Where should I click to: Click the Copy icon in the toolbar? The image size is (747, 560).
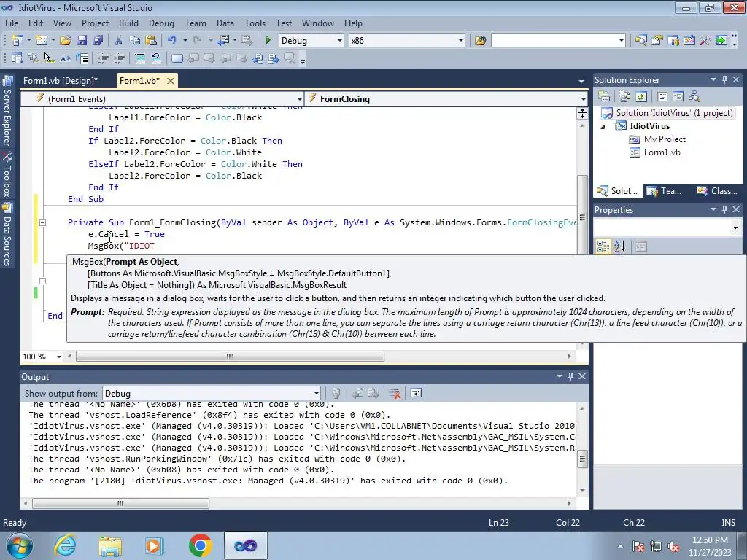(135, 41)
